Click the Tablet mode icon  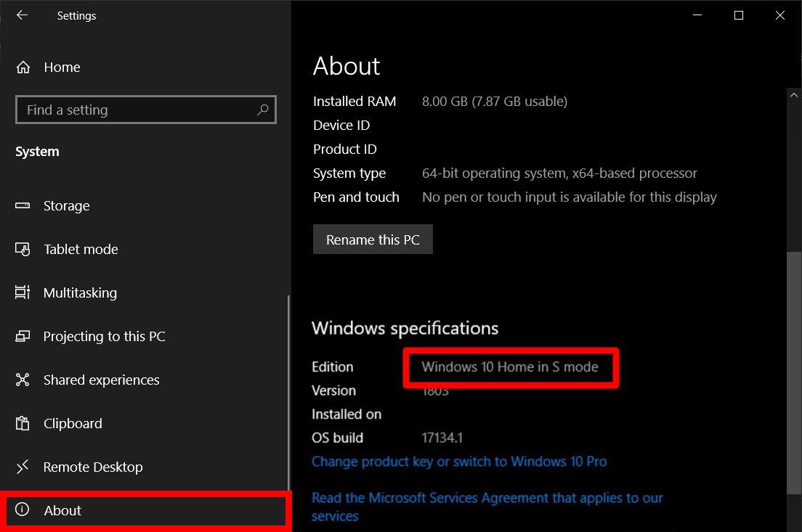(23, 250)
